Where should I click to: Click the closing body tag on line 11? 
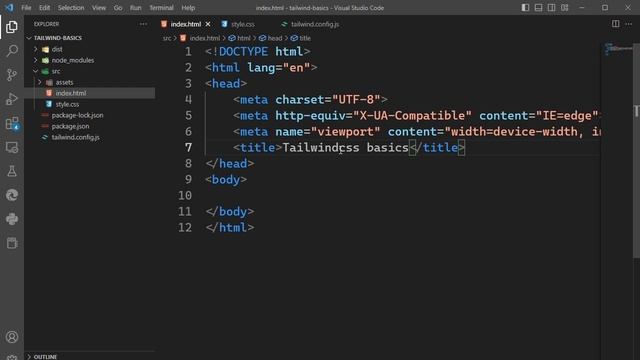coord(230,211)
